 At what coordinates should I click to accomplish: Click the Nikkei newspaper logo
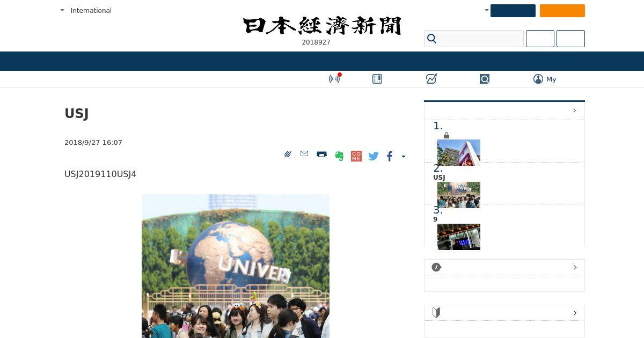[322, 26]
